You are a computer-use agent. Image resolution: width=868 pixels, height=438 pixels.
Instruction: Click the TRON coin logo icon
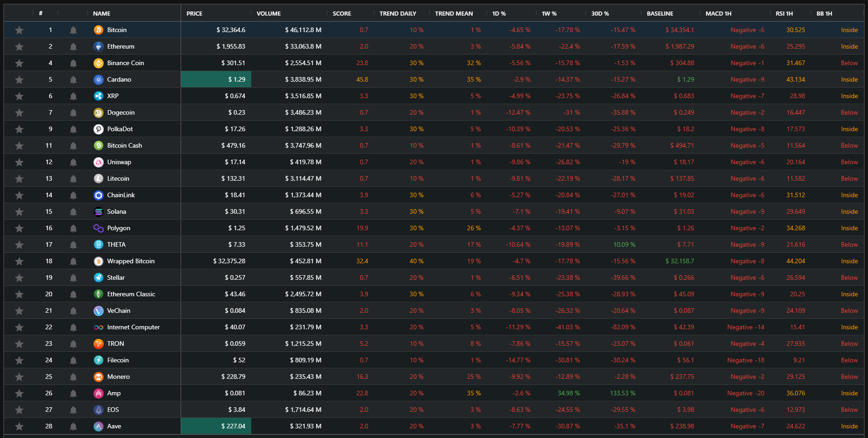(98, 344)
